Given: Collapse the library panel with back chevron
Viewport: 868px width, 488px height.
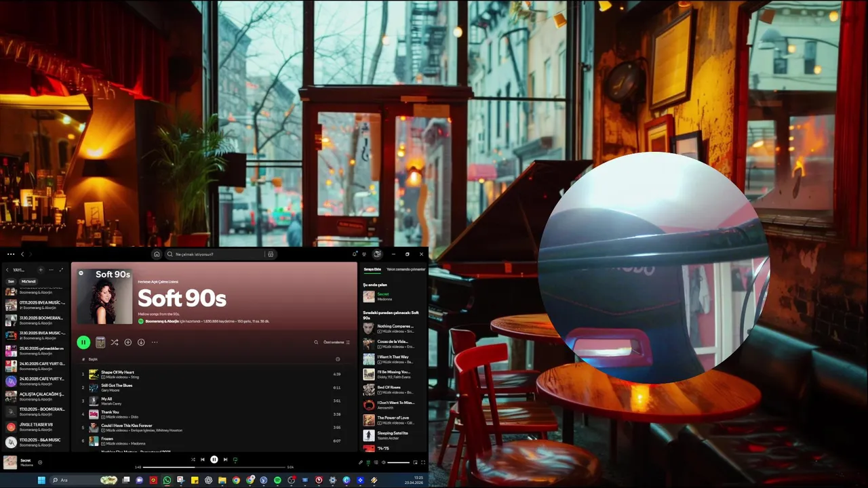Looking at the screenshot, I should coord(7,270).
